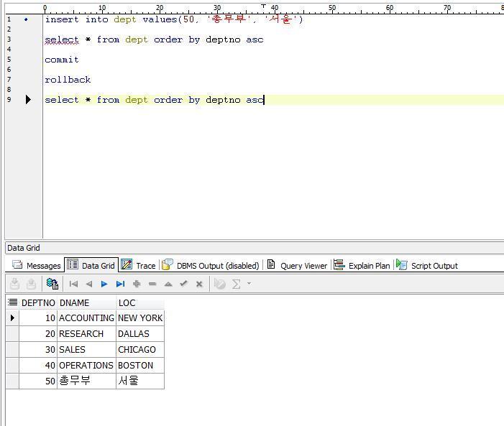Screen dimensions: 504x426
Task: Select the RESEARCH cell
Action: point(86,333)
